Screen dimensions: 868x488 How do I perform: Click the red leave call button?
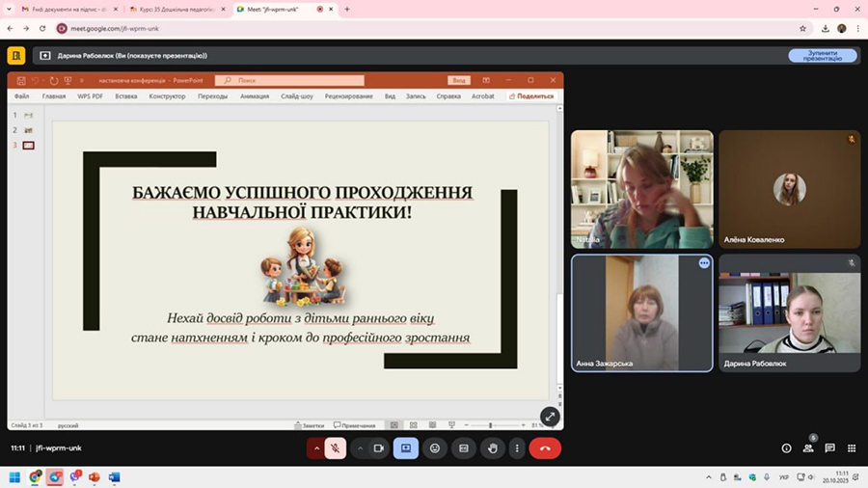(x=545, y=447)
